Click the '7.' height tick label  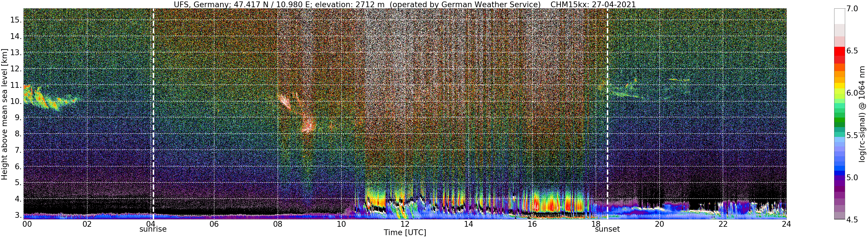point(18,150)
